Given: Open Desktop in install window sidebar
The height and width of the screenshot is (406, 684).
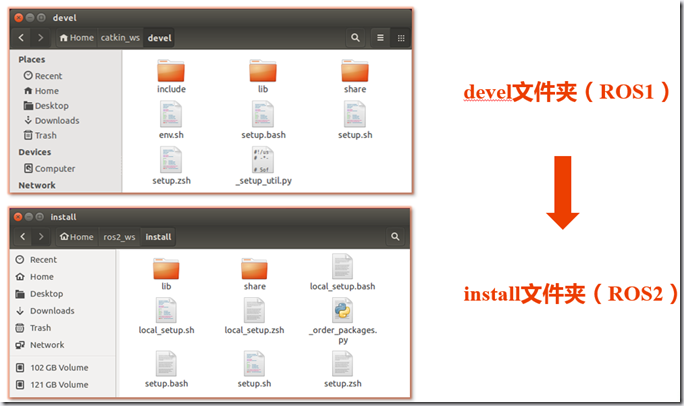Looking at the screenshot, I should pyautogui.click(x=39, y=293).
